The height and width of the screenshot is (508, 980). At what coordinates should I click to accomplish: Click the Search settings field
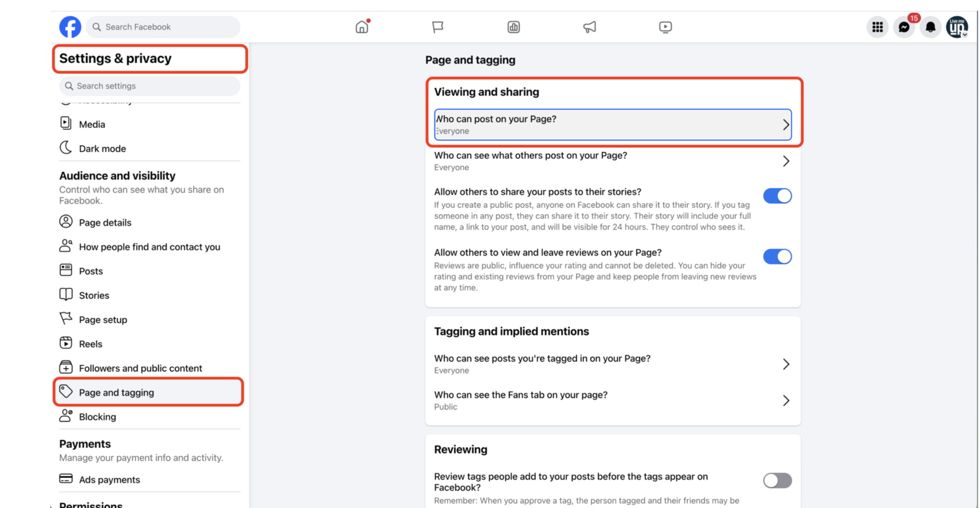point(149,86)
